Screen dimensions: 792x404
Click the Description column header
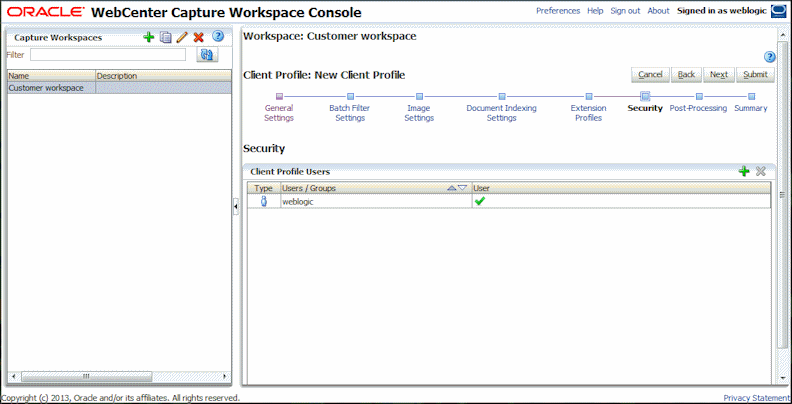(x=163, y=76)
